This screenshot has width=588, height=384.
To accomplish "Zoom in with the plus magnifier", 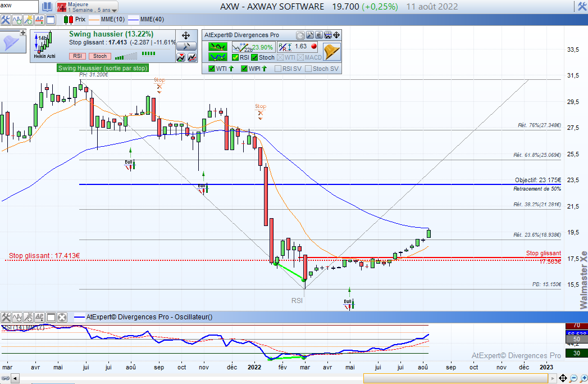I will [584, 378].
